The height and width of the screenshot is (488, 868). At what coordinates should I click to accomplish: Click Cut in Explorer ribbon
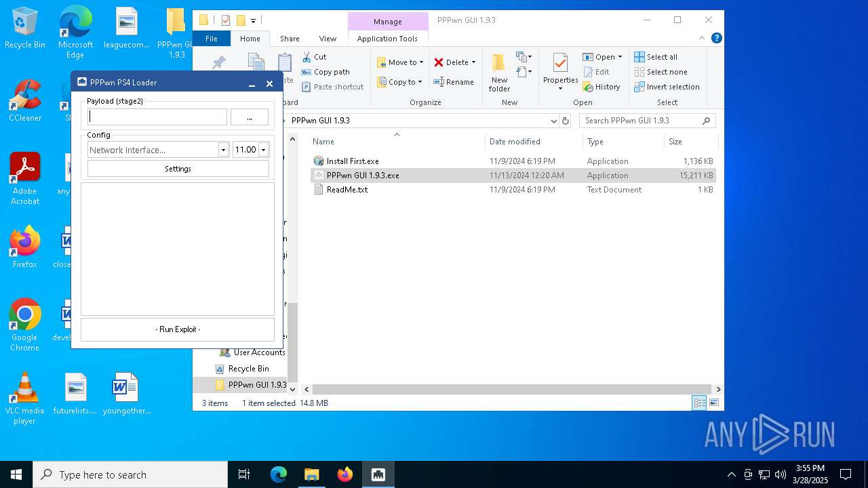315,57
